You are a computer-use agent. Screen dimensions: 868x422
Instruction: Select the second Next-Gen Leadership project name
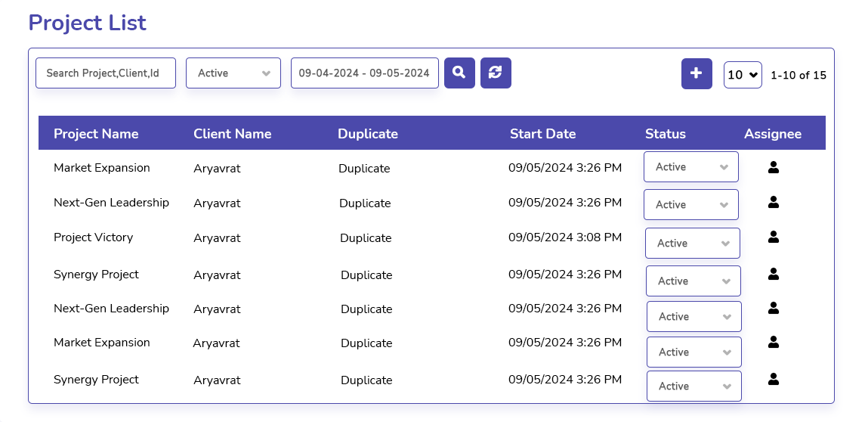[111, 309]
